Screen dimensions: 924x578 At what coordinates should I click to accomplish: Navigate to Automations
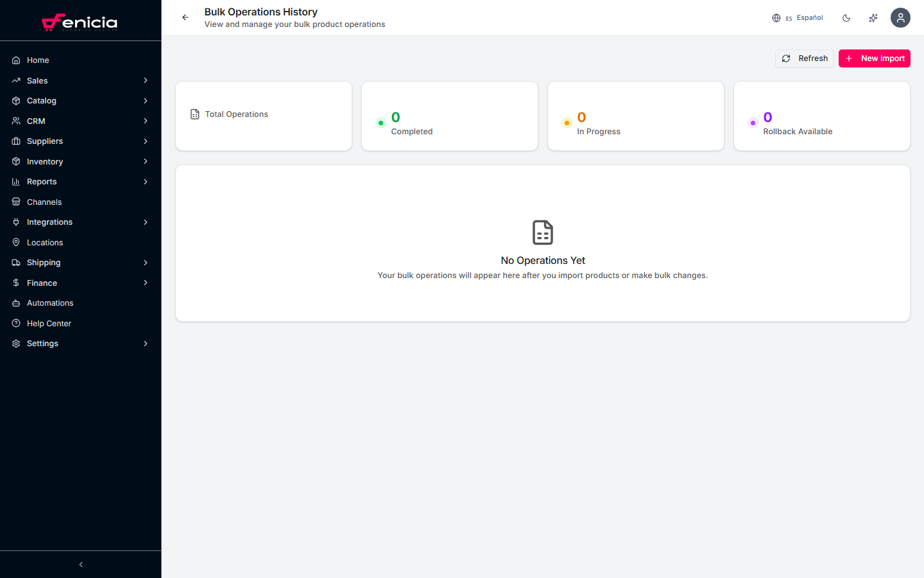(x=50, y=303)
